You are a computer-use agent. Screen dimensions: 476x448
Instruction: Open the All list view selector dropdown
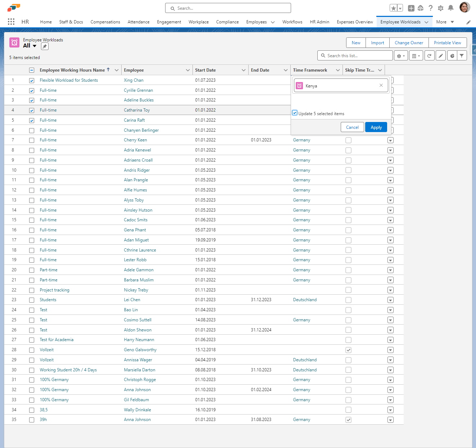tap(35, 46)
